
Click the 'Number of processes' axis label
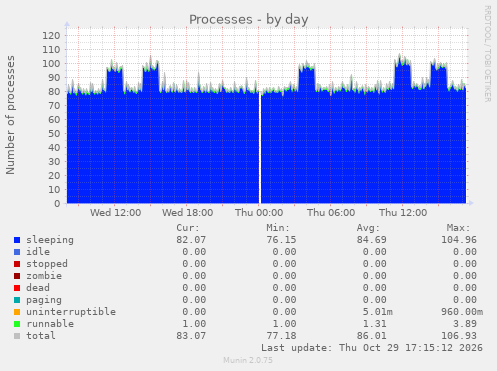10,115
